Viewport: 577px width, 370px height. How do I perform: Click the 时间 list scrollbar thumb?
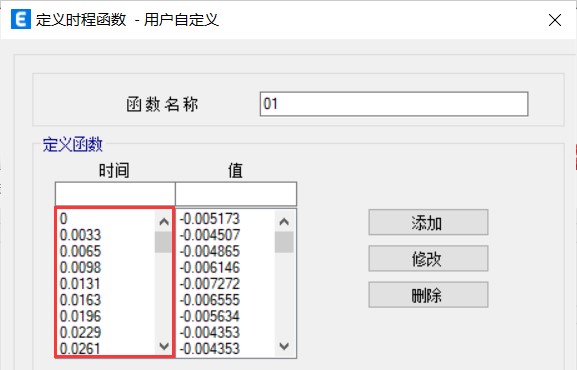tap(163, 242)
